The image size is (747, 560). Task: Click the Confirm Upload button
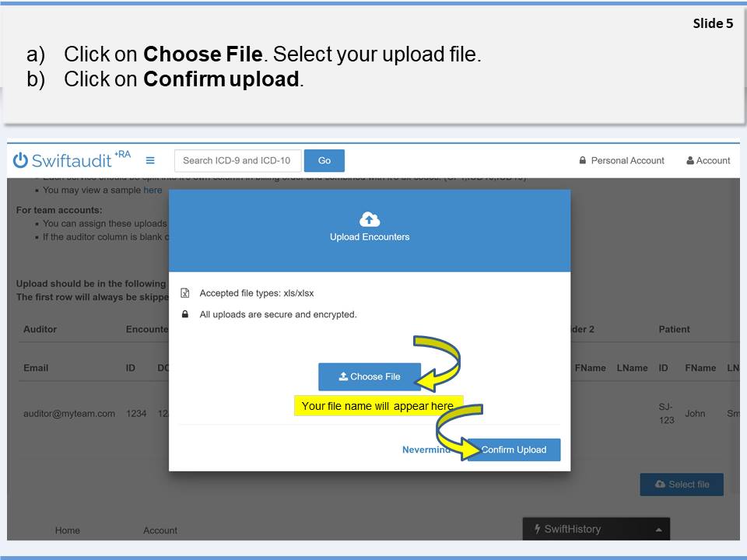point(514,450)
